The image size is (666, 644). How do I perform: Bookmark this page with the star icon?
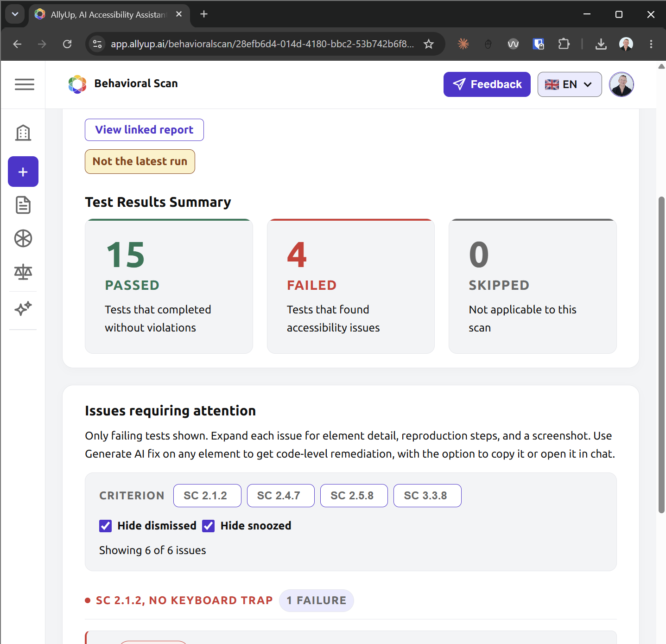click(429, 44)
